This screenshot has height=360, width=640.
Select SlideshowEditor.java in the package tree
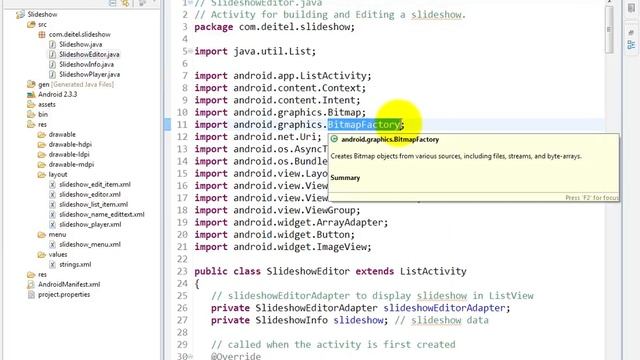click(89, 54)
